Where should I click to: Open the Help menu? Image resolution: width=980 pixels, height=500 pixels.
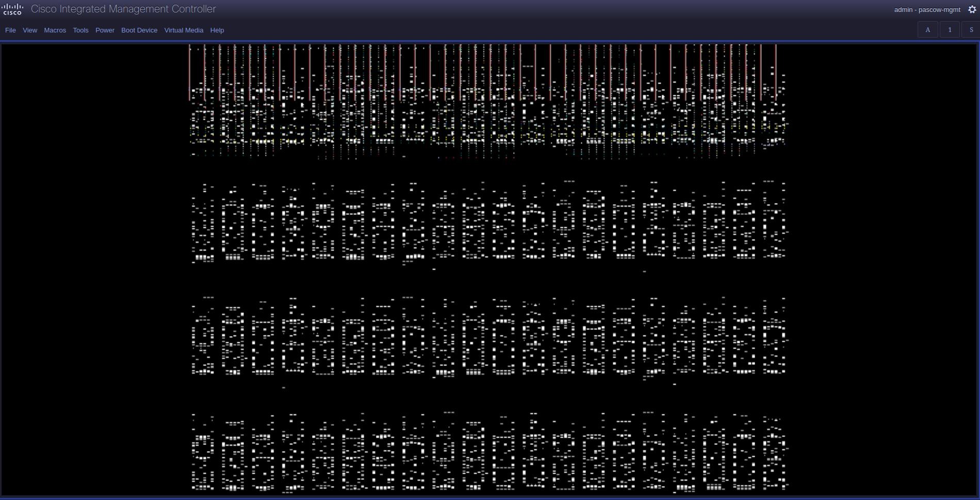click(217, 30)
